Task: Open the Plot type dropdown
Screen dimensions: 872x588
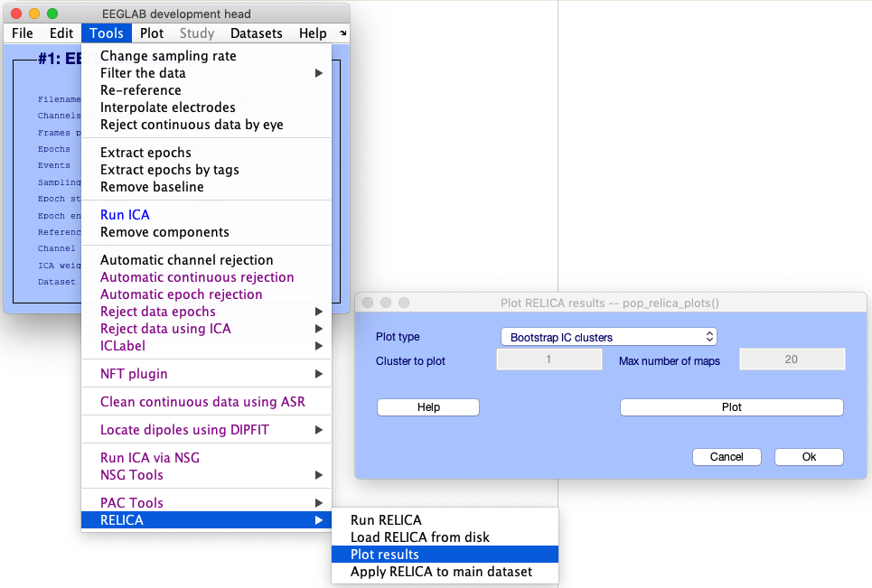Action: 608,337
